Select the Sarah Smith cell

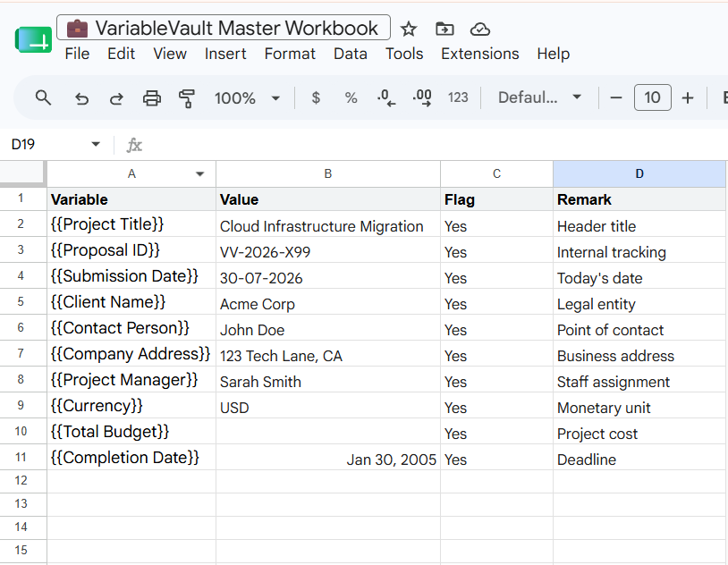click(328, 380)
